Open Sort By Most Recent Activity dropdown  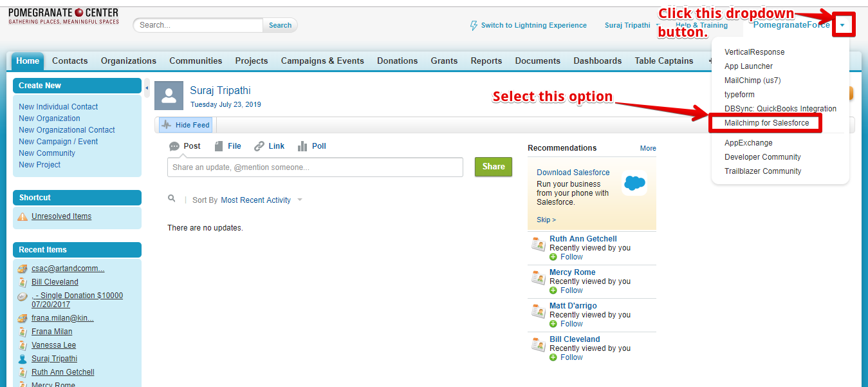[x=261, y=200]
